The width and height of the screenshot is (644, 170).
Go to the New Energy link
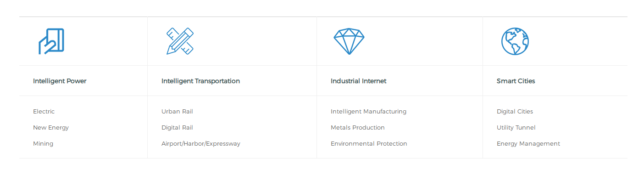[x=51, y=128]
